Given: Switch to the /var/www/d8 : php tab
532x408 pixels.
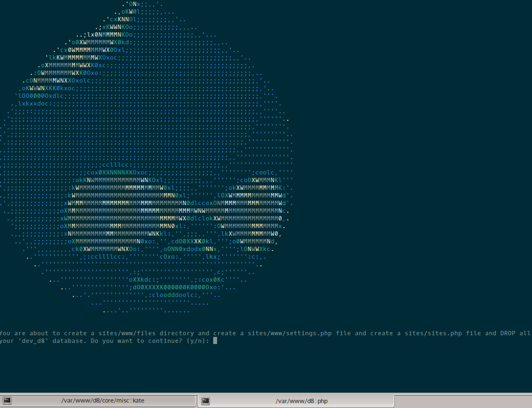Looking at the screenshot, I should coord(296,400).
